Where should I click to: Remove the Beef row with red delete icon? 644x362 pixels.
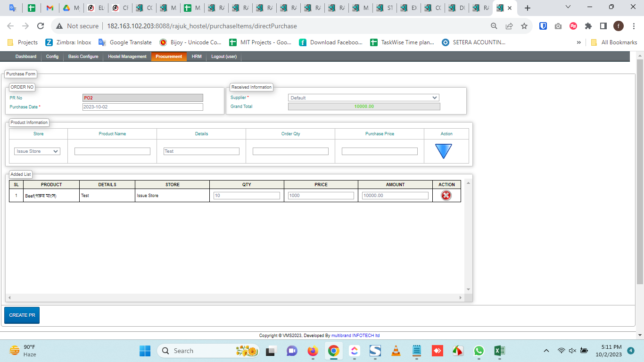click(446, 195)
